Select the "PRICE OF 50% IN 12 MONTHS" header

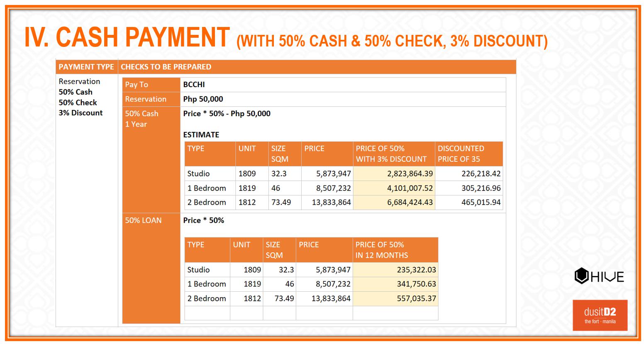(381, 250)
